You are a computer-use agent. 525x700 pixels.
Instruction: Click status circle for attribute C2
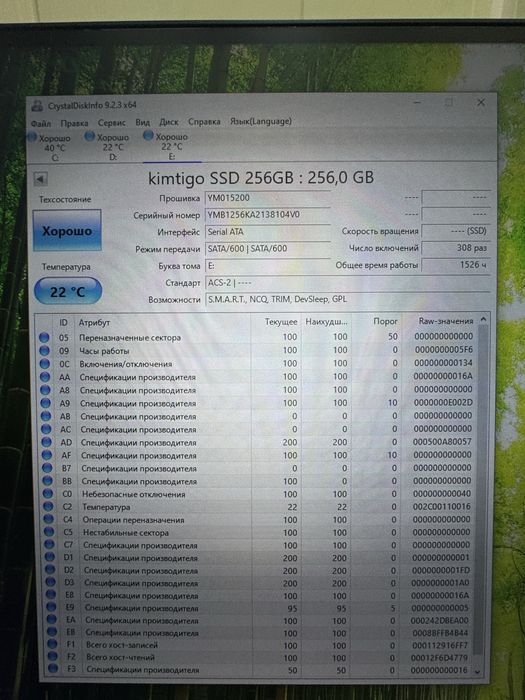[x=48, y=507]
